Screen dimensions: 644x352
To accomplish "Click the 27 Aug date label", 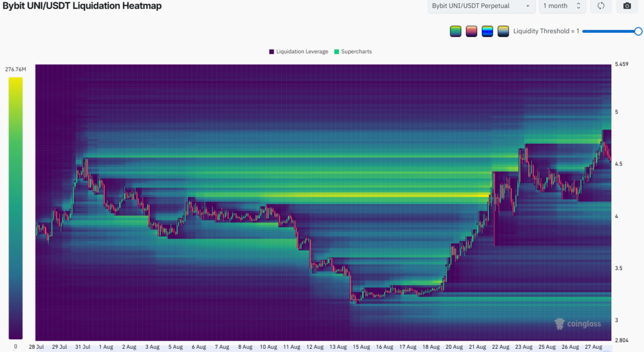I will (595, 347).
